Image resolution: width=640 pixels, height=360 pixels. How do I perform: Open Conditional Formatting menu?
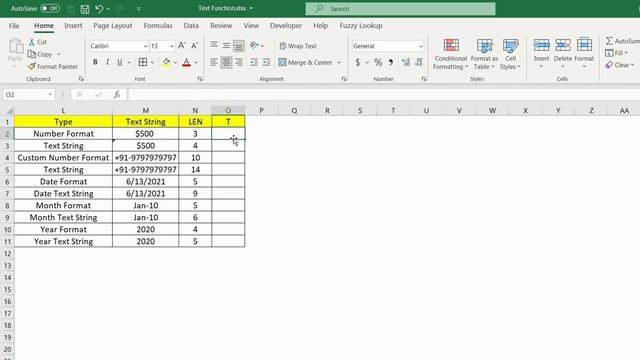pyautogui.click(x=451, y=54)
